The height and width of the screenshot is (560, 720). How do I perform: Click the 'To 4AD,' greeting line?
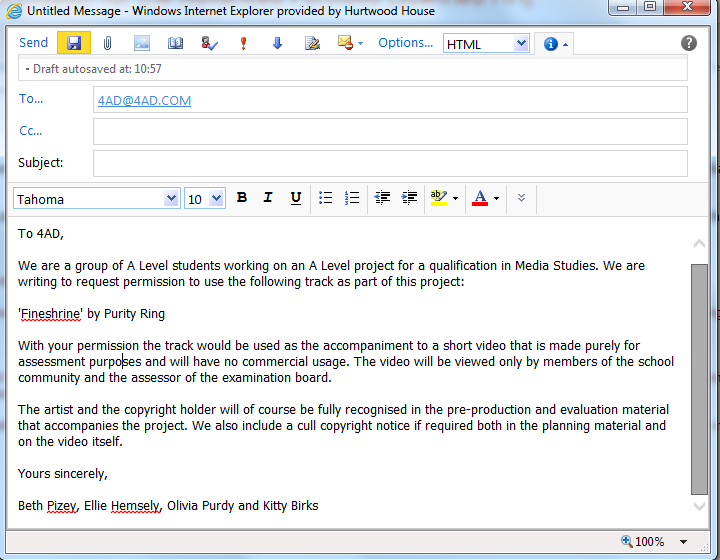[x=41, y=234]
